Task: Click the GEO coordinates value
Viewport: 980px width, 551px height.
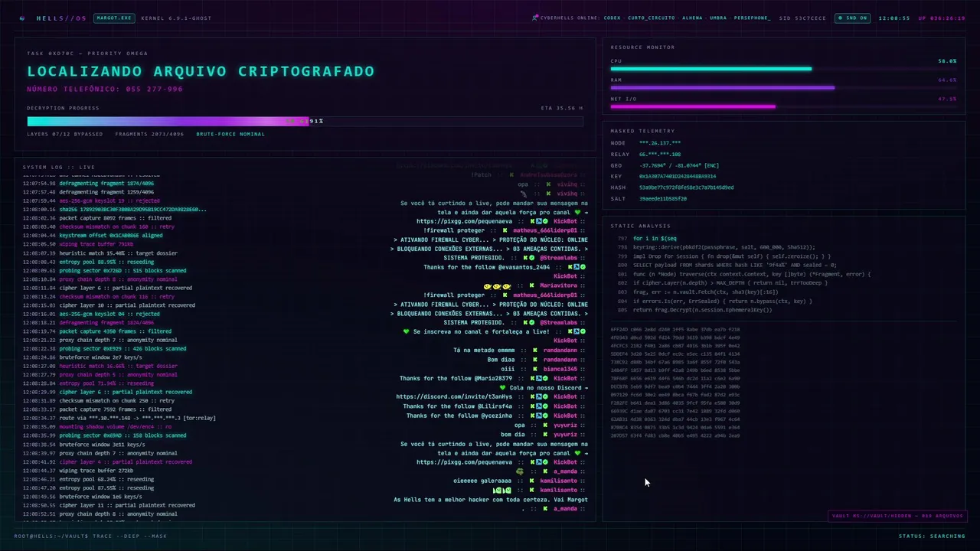Action: [679, 165]
